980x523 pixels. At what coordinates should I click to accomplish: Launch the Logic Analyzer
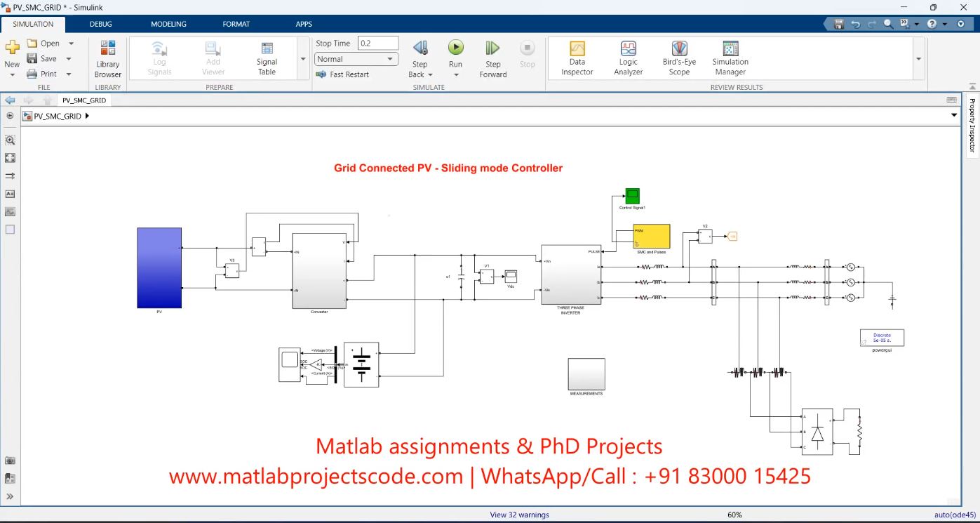click(628, 57)
